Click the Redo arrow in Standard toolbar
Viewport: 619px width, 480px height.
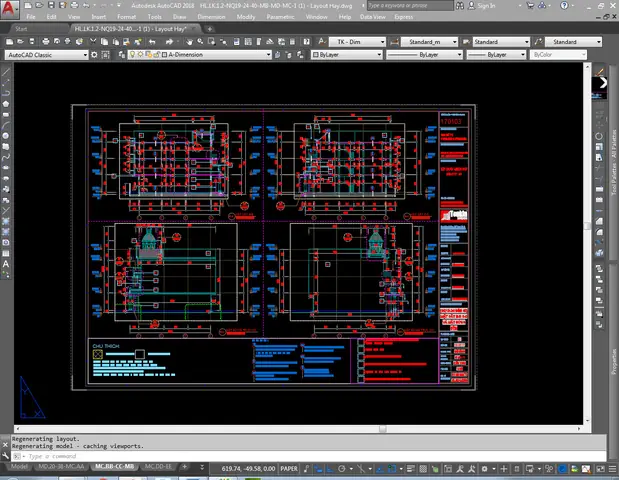pos(169,41)
